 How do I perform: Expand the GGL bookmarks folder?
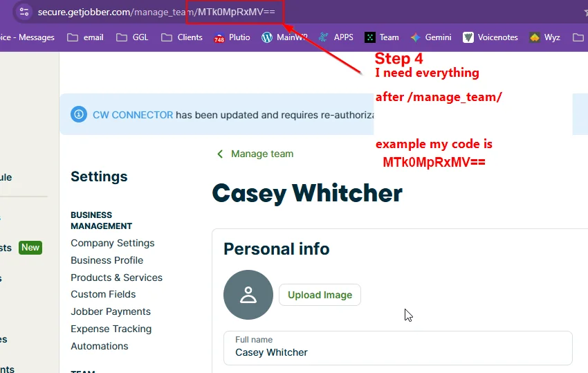pos(133,37)
